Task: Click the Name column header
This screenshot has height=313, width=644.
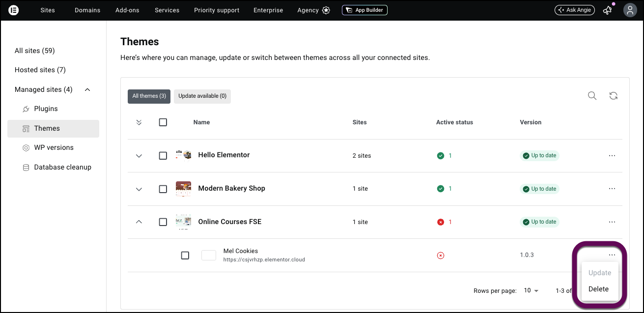Action: [x=201, y=122]
